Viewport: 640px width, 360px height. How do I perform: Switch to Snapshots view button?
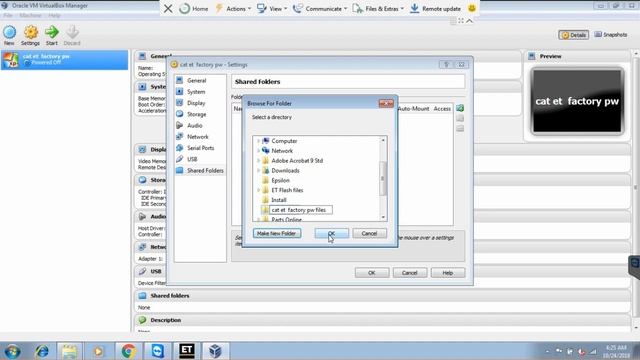coord(611,35)
